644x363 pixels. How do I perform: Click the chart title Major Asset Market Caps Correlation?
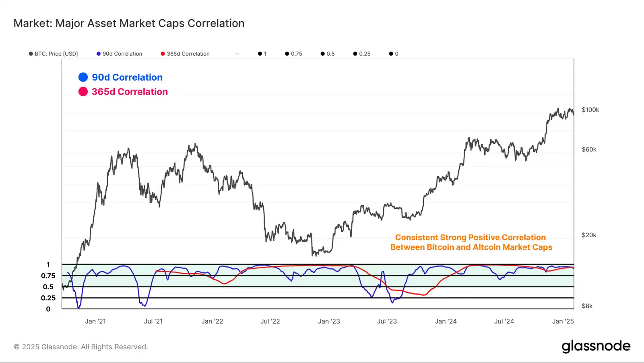(129, 23)
